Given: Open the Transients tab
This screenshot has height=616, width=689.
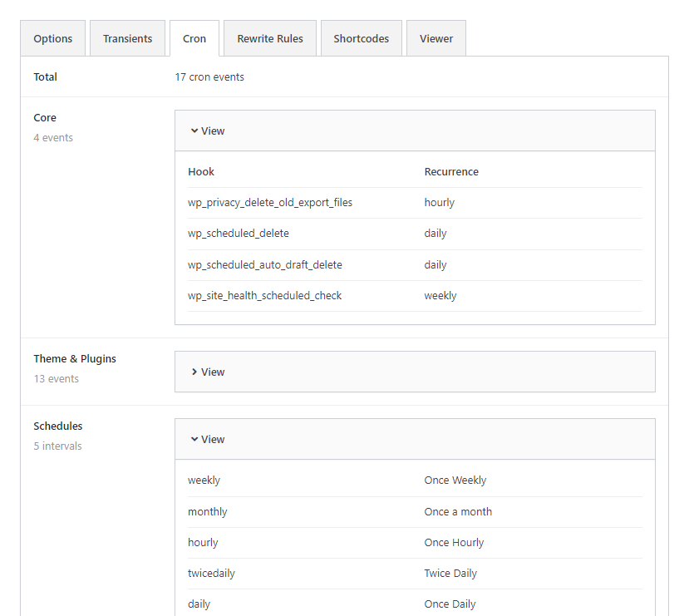Looking at the screenshot, I should pos(127,38).
